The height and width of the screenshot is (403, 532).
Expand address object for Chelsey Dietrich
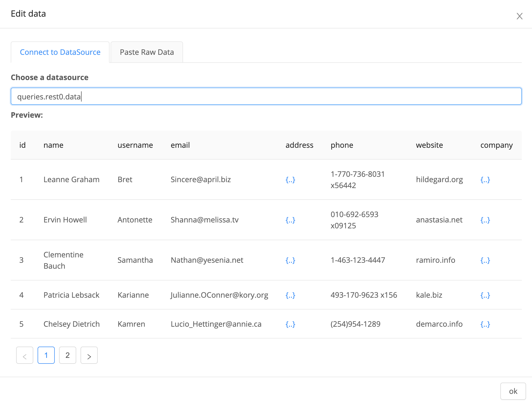click(290, 324)
